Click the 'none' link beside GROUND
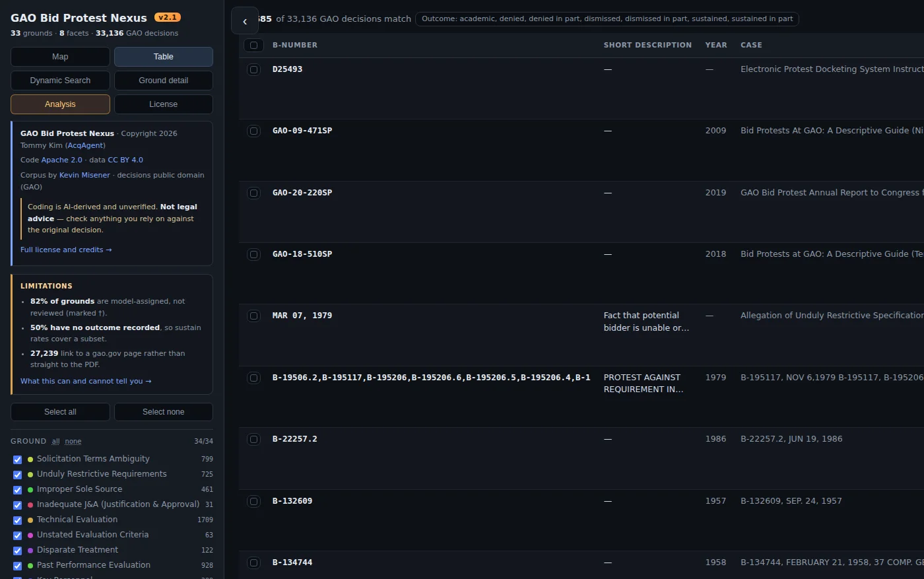Screen dimensions: 924x579 click(x=73, y=442)
